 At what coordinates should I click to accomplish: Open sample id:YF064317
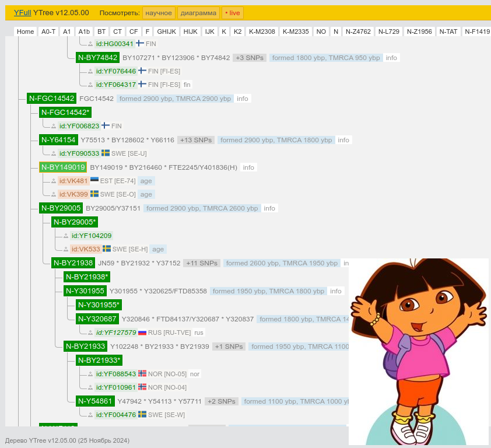(x=116, y=85)
